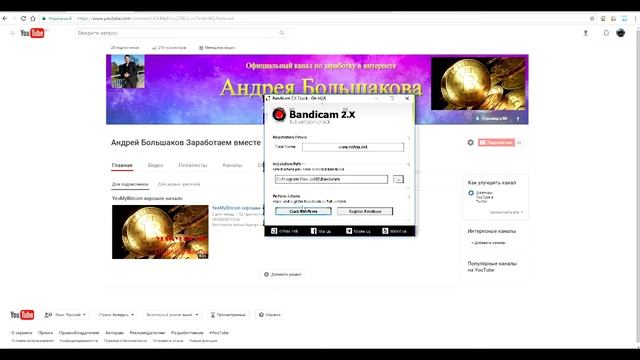This screenshot has height=360, width=640.
Task: Expand 'view all' in improve channel box
Action: (506, 212)
